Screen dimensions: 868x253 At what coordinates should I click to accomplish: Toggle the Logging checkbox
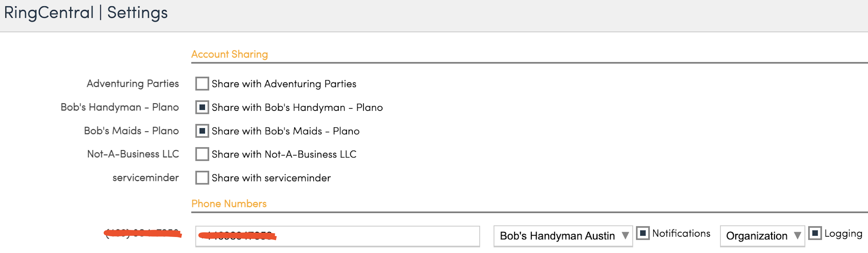[815, 233]
